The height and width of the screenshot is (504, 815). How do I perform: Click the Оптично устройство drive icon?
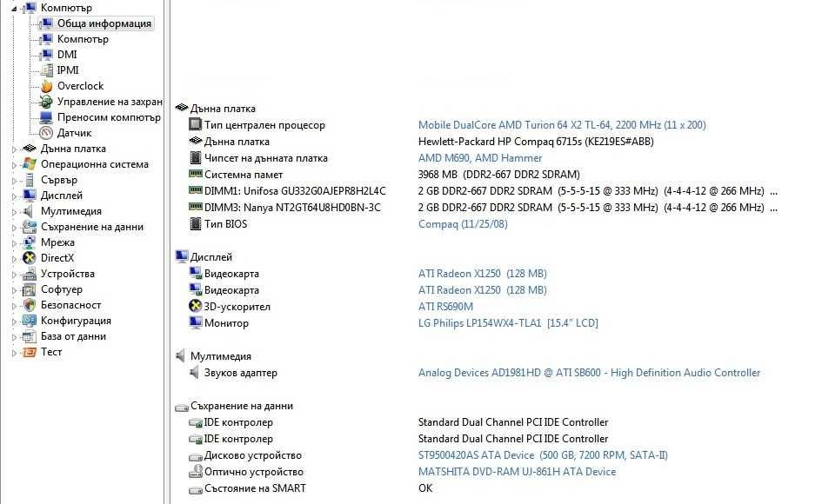pyautogui.click(x=195, y=471)
